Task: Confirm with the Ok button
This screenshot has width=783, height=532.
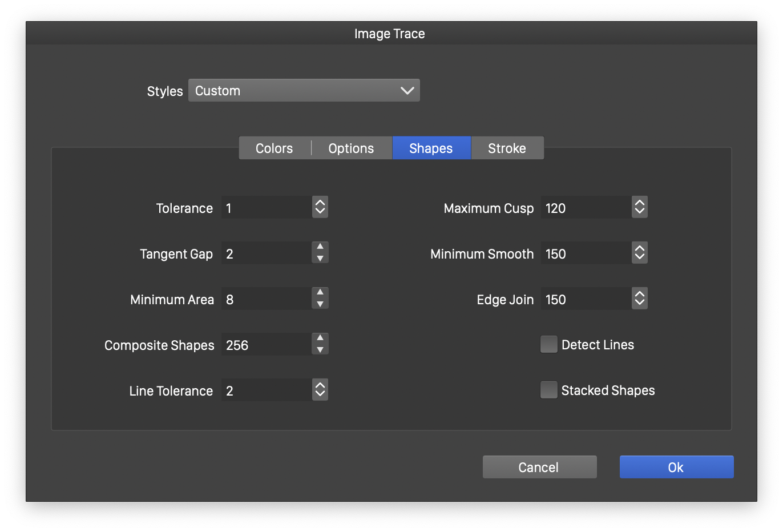Action: click(676, 467)
